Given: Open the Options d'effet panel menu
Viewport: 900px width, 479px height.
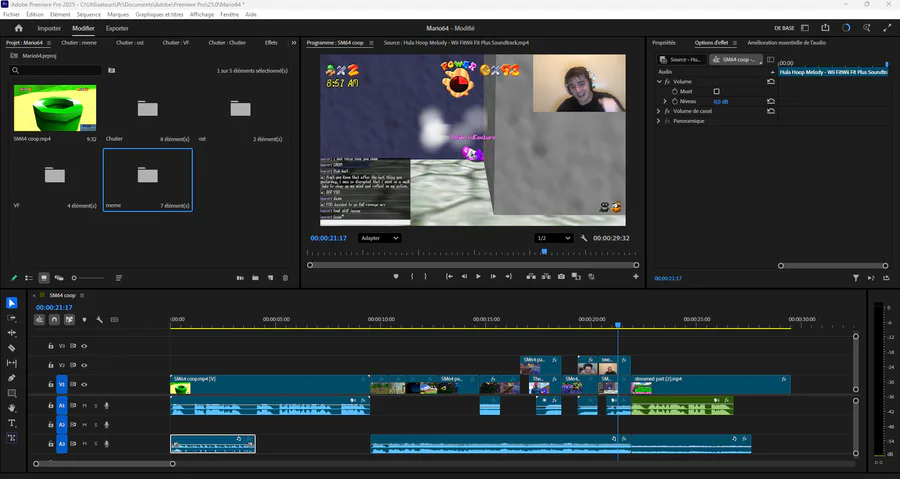Looking at the screenshot, I should coord(735,42).
